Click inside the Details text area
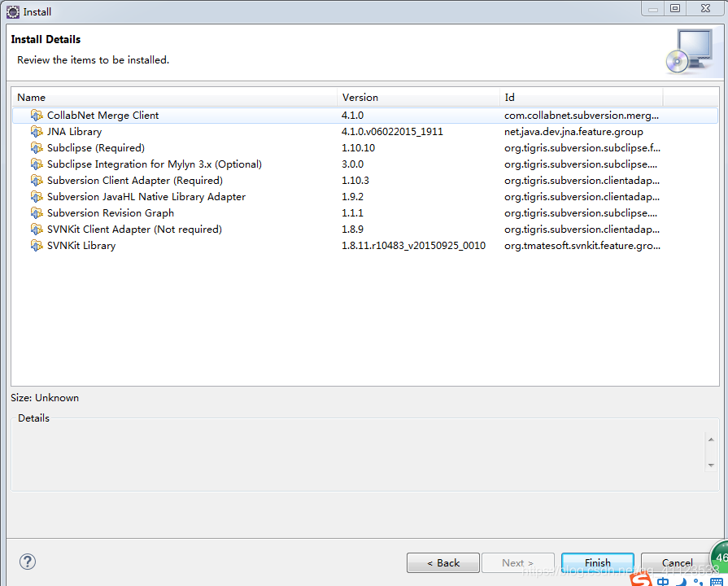Image resolution: width=728 pixels, height=586 pixels. click(x=358, y=454)
